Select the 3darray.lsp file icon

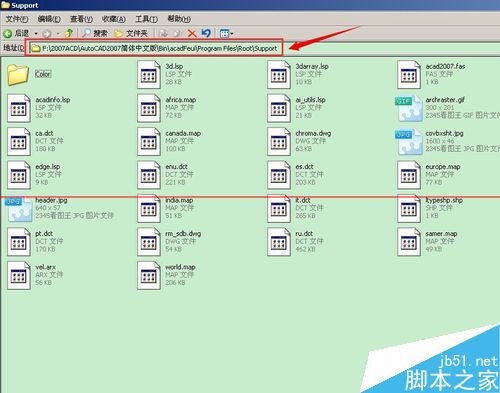[279, 74]
